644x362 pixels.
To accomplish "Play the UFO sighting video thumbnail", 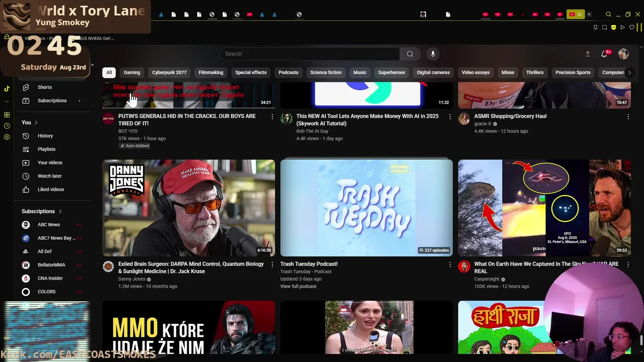I will pyautogui.click(x=544, y=208).
